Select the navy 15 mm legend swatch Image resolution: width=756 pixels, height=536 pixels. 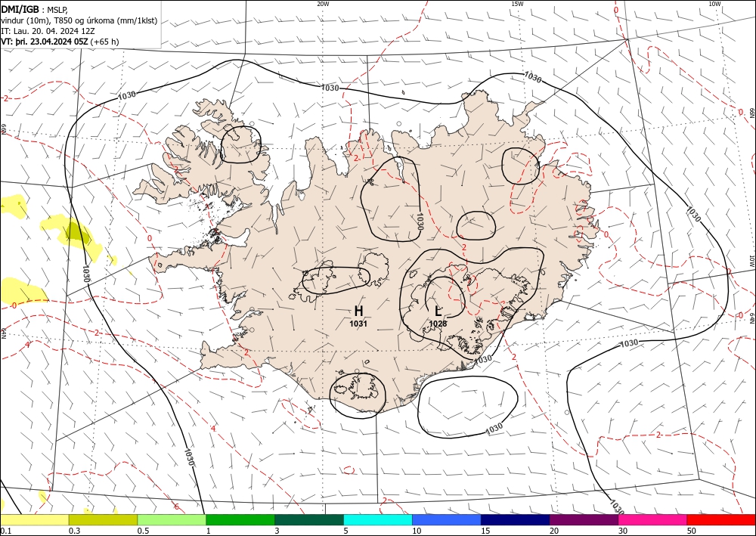515,519
